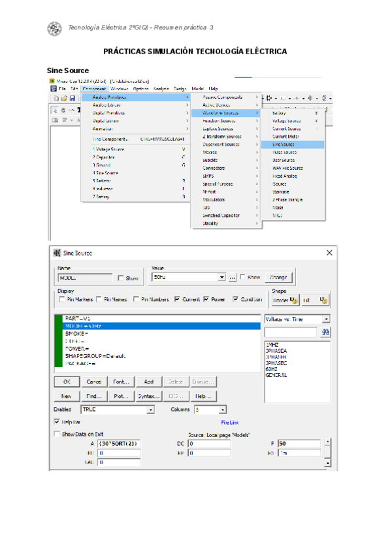Viewport: 392px width, 554px height.
Task: Enable Show Data on Exit checkbox
Action: point(57,434)
